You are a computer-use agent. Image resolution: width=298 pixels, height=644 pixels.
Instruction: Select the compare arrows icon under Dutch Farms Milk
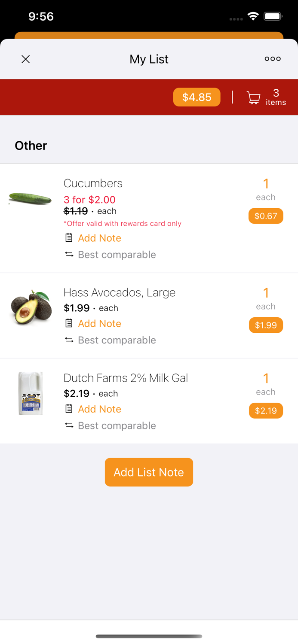click(x=69, y=425)
